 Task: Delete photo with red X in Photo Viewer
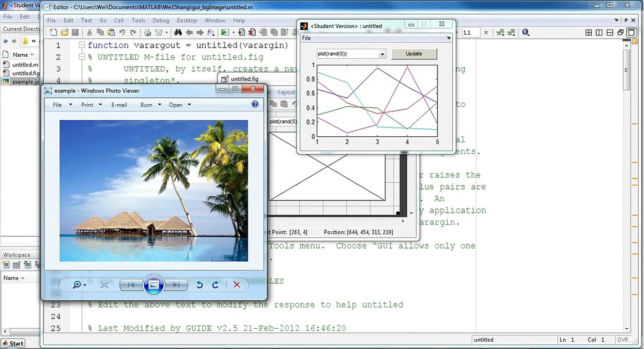coord(237,285)
